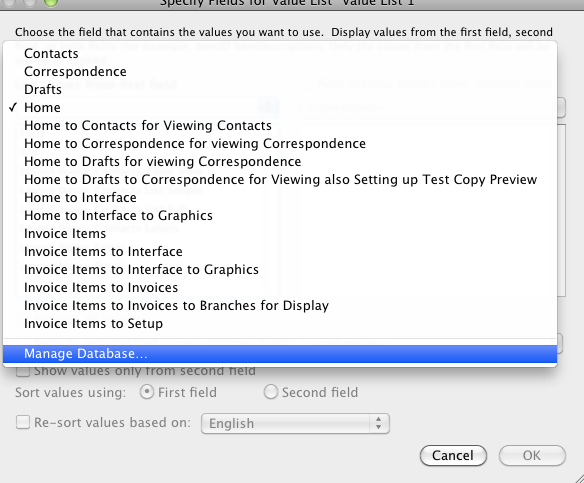Viewport: 584px width, 483px height.
Task: Enable the Re-sort values based on checkbox
Action: [23, 423]
